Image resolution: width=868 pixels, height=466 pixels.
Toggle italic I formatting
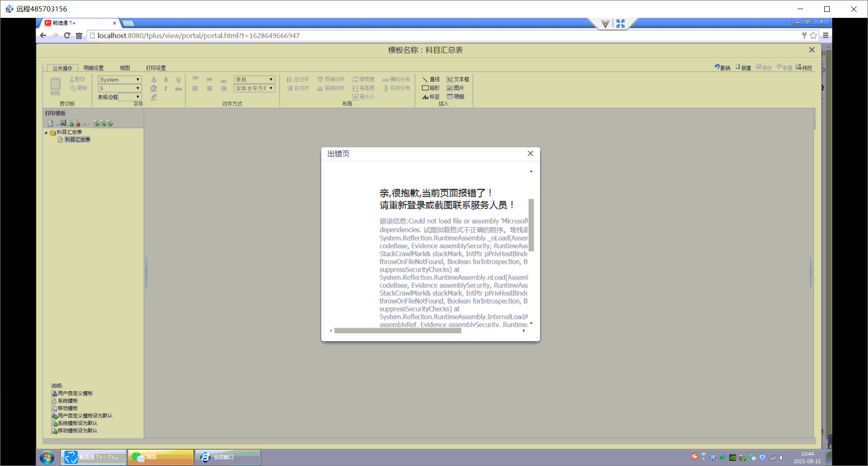pos(166,88)
